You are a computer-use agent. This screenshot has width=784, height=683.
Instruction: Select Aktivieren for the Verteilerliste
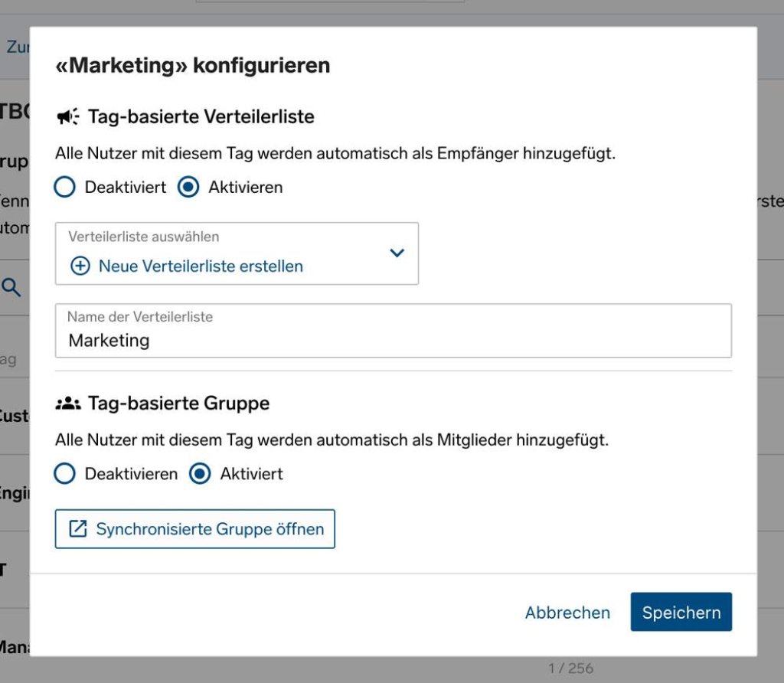pos(188,188)
